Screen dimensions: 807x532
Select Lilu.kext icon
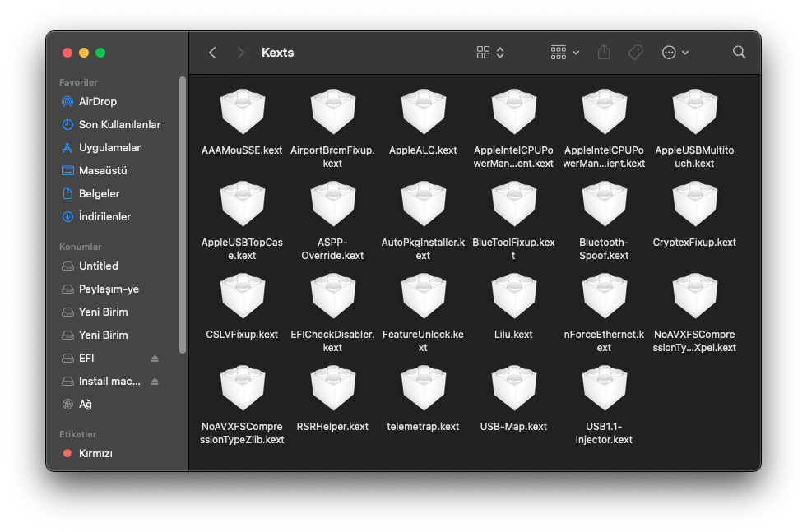pos(513,296)
